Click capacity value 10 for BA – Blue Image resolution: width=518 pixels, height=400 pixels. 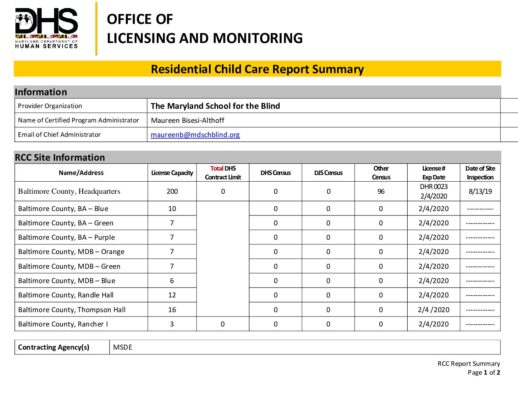tap(172, 209)
